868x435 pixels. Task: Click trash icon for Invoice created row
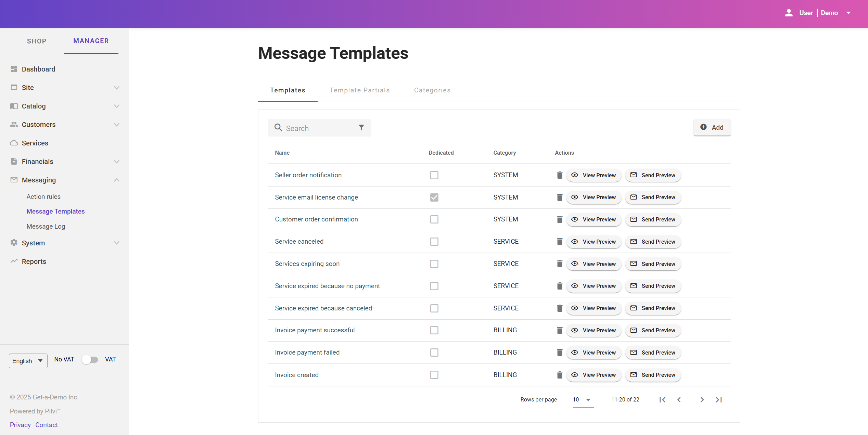(x=560, y=375)
